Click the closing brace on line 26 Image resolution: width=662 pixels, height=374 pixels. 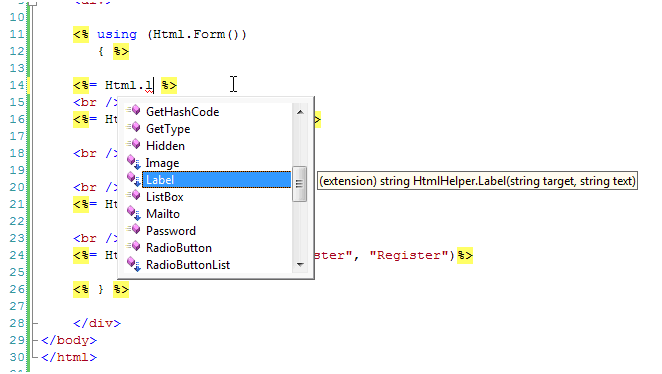pos(100,289)
